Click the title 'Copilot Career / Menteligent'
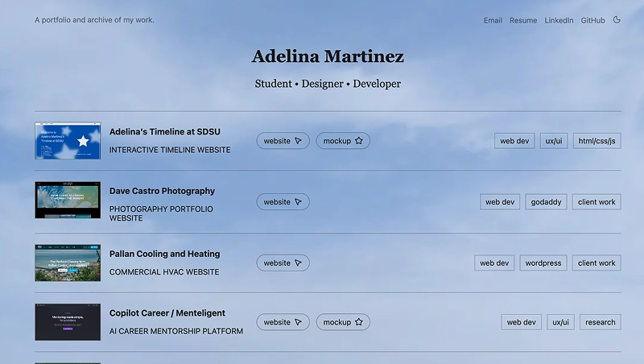 pos(167,313)
